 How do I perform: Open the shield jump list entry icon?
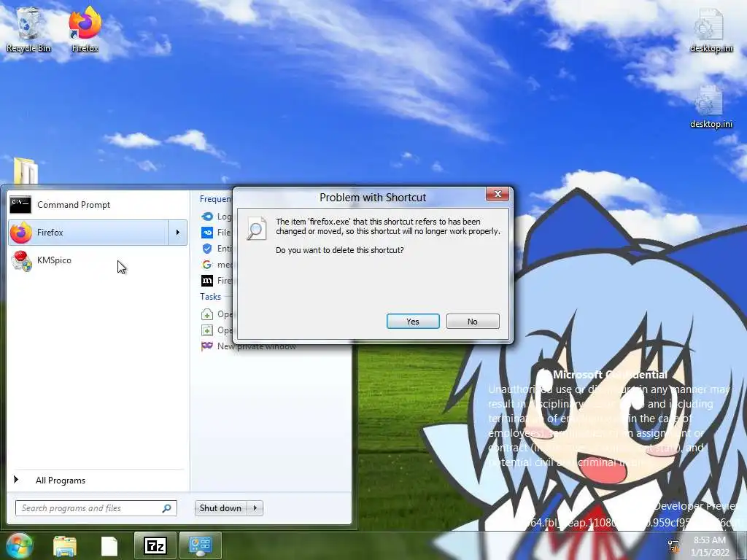pyautogui.click(x=207, y=249)
